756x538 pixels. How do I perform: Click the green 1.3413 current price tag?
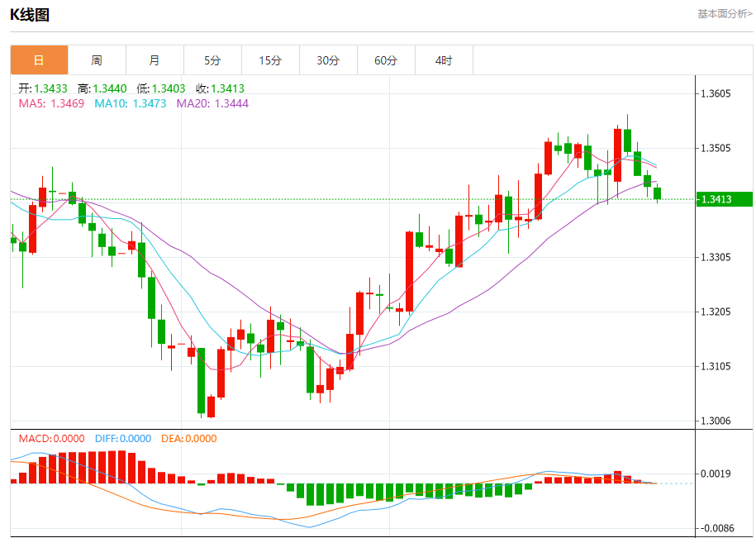(x=722, y=199)
